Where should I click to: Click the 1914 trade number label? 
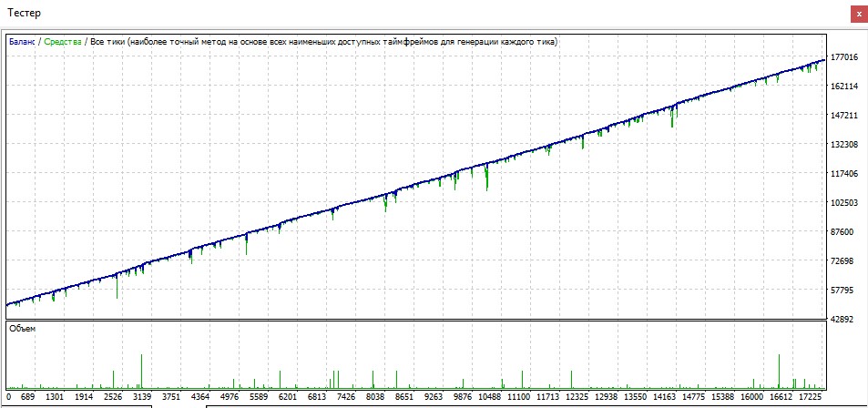click(x=84, y=397)
